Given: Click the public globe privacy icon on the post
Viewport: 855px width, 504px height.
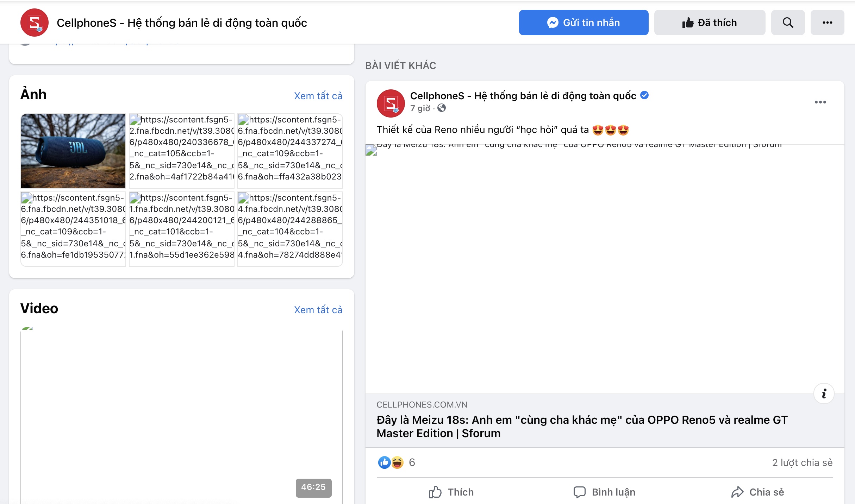Looking at the screenshot, I should coord(442,108).
